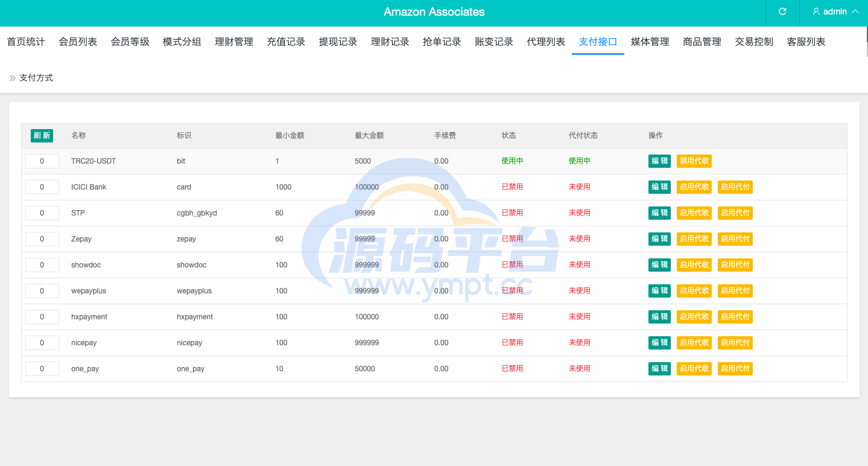
Task: Enable 启用代收 for showdoc
Action: 694,265
